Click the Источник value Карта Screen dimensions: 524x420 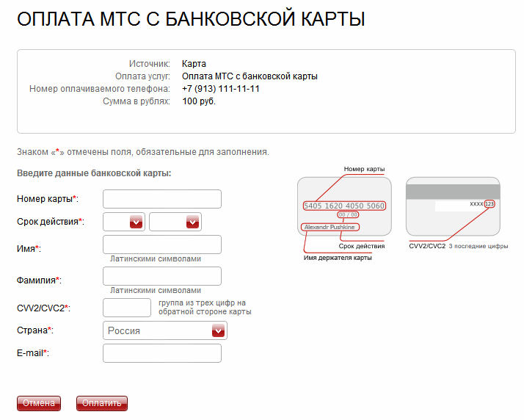click(194, 64)
